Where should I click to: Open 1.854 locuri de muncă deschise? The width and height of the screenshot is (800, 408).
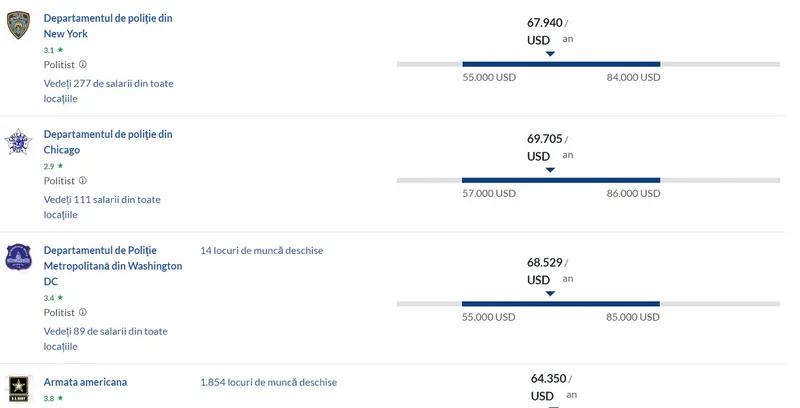pos(268,382)
